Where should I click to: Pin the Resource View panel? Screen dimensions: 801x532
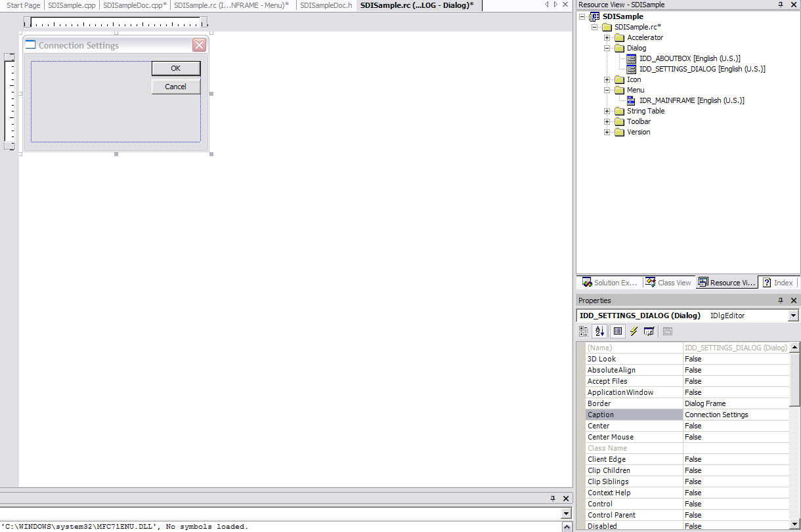pyautogui.click(x=781, y=5)
